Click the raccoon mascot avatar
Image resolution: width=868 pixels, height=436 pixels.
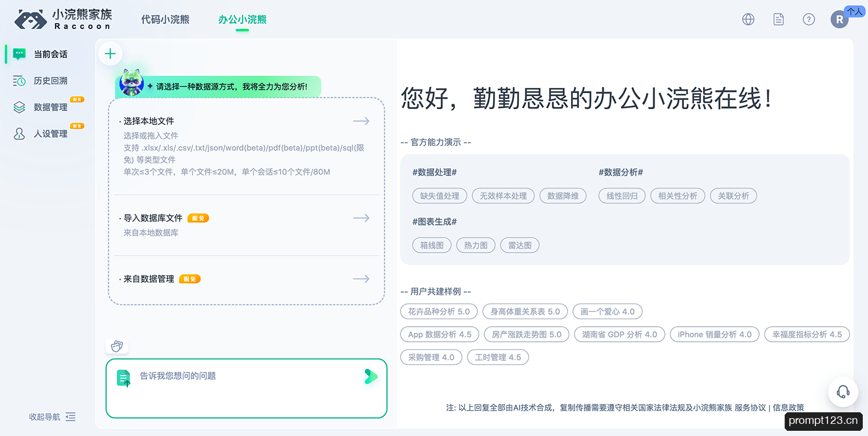pos(131,83)
